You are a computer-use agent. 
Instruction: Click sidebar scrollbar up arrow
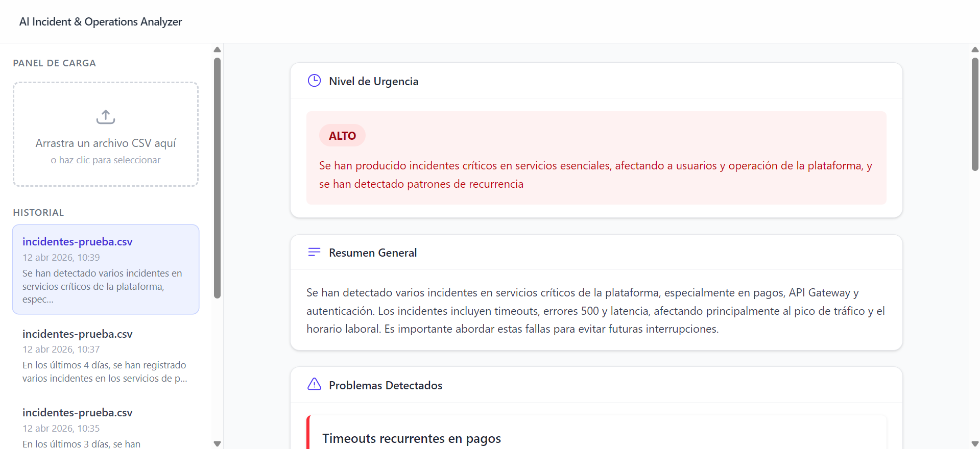coord(217,49)
